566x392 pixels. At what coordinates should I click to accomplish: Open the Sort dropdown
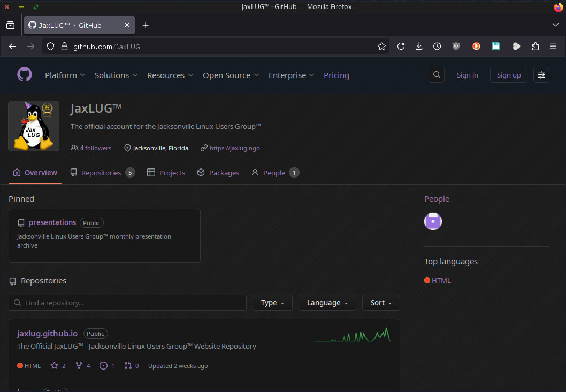(381, 303)
